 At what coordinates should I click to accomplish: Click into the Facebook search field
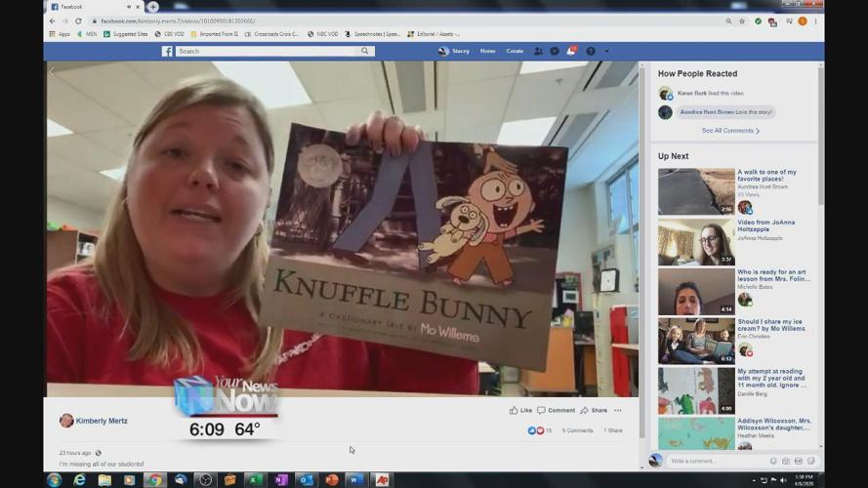267,51
